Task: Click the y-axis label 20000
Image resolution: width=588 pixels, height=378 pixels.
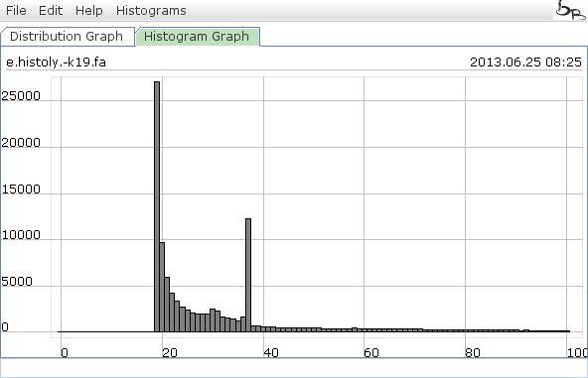Action: pyautogui.click(x=21, y=143)
